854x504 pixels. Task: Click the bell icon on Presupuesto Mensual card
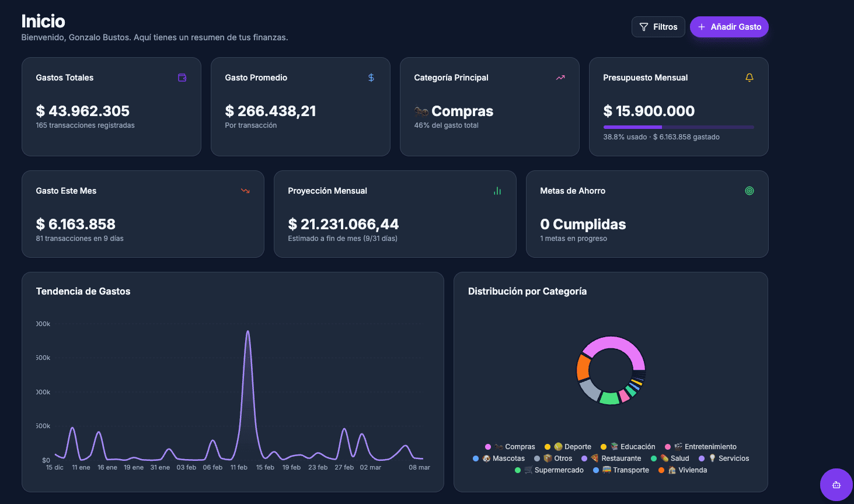[750, 77]
